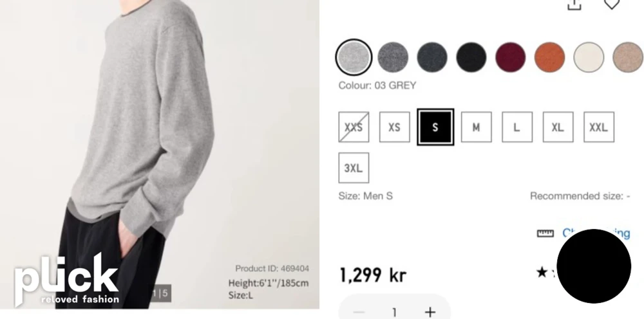Select the off-white cream colour swatch
Image resolution: width=644 pixels, height=319 pixels.
click(589, 57)
